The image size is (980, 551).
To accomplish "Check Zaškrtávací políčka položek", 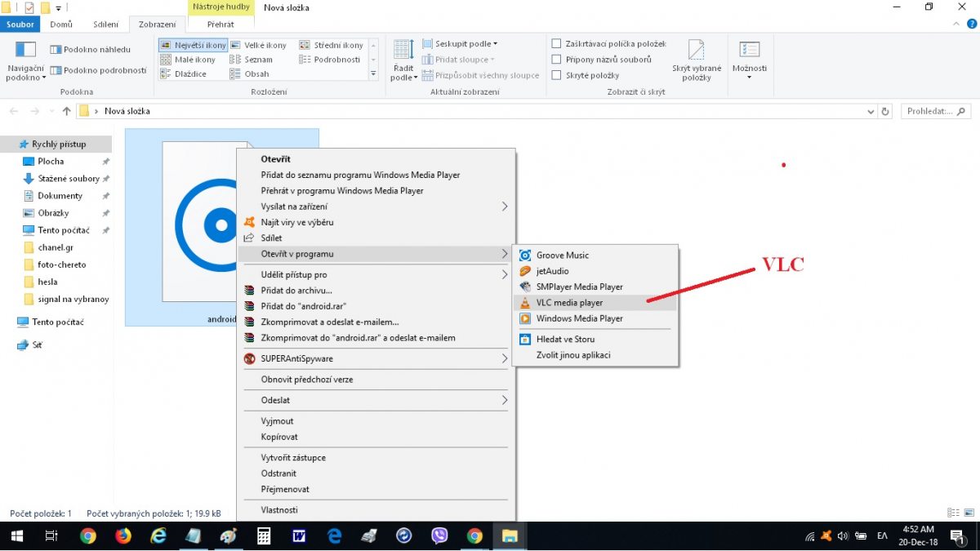I will point(609,44).
